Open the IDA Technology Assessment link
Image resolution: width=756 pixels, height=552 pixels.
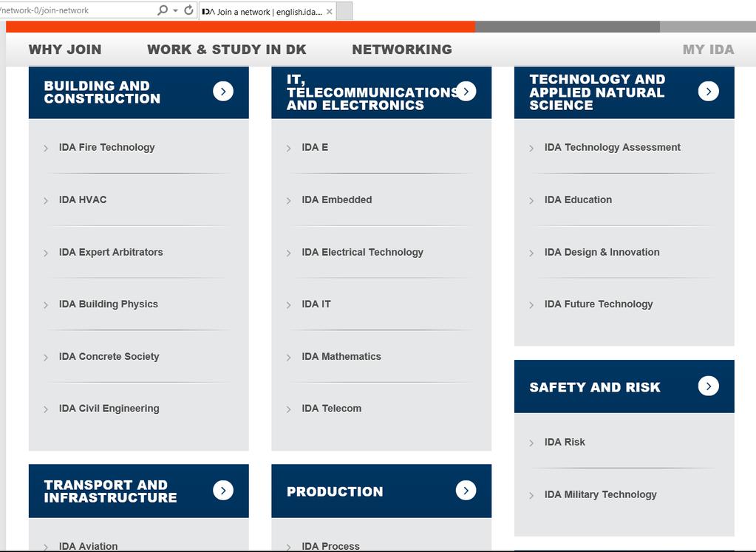click(x=613, y=147)
